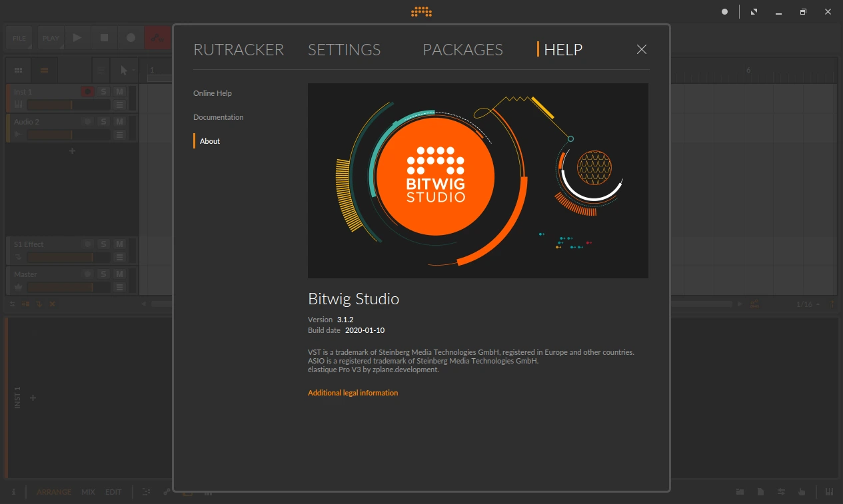Screen dimensions: 843x504
Task: Toggle the on-screen keyboard panel icon
Action: (829, 492)
